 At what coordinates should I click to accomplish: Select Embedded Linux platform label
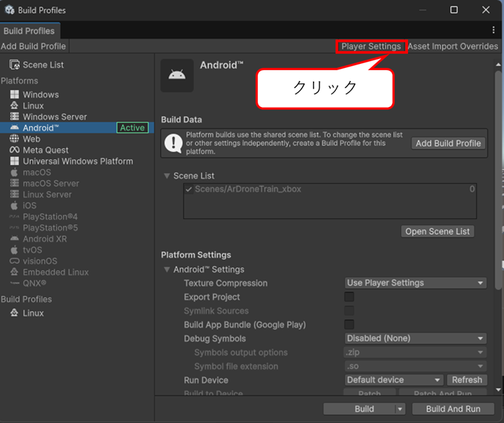[x=56, y=272]
